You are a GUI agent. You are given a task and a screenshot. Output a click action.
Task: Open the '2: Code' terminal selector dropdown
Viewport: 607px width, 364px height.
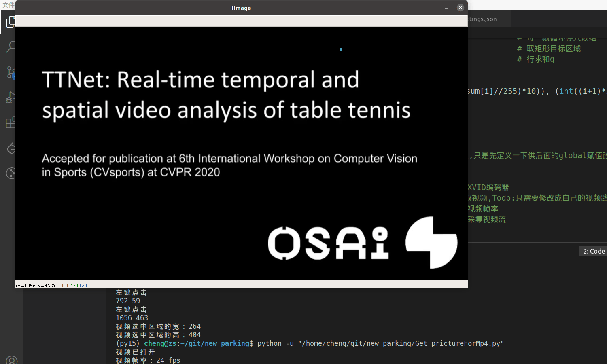(594, 251)
